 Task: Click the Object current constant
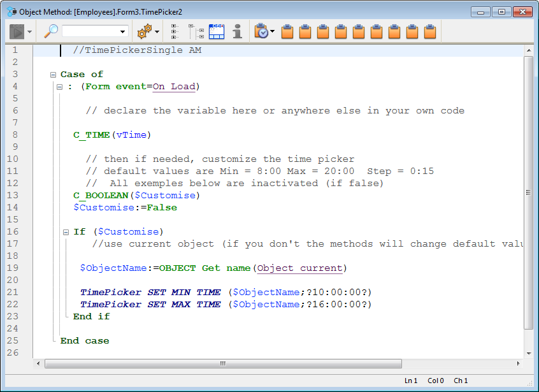(300, 268)
